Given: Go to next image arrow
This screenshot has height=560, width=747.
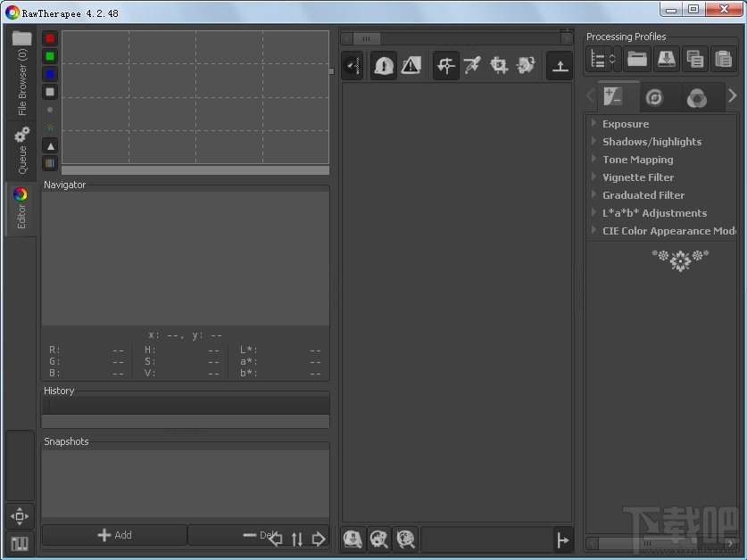Looking at the screenshot, I should tap(319, 539).
